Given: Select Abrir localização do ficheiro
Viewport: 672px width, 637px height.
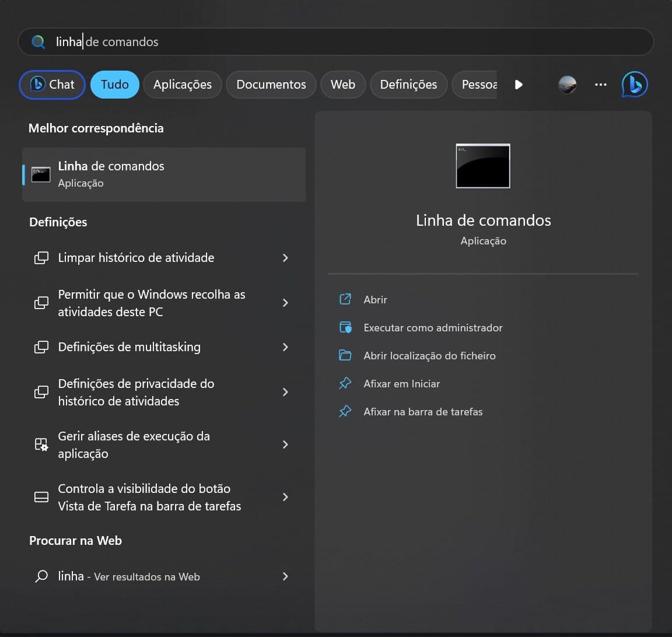Looking at the screenshot, I should 429,356.
